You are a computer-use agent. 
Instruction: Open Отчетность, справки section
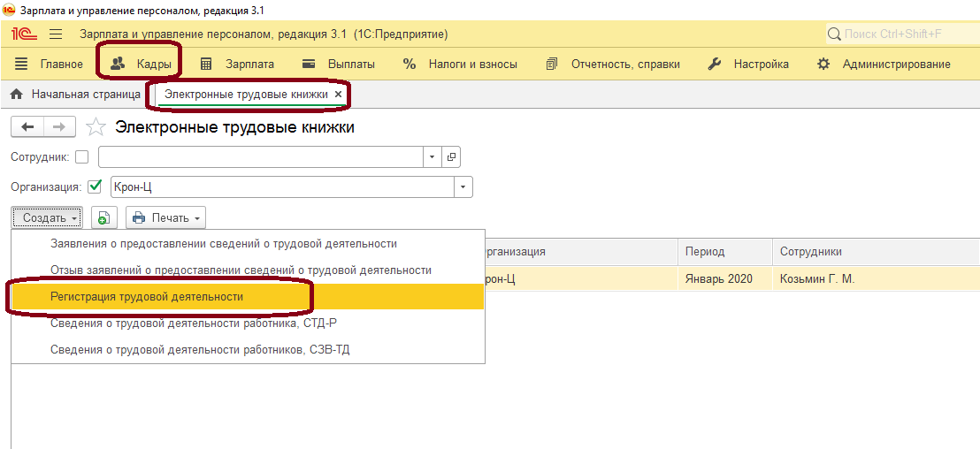point(613,64)
